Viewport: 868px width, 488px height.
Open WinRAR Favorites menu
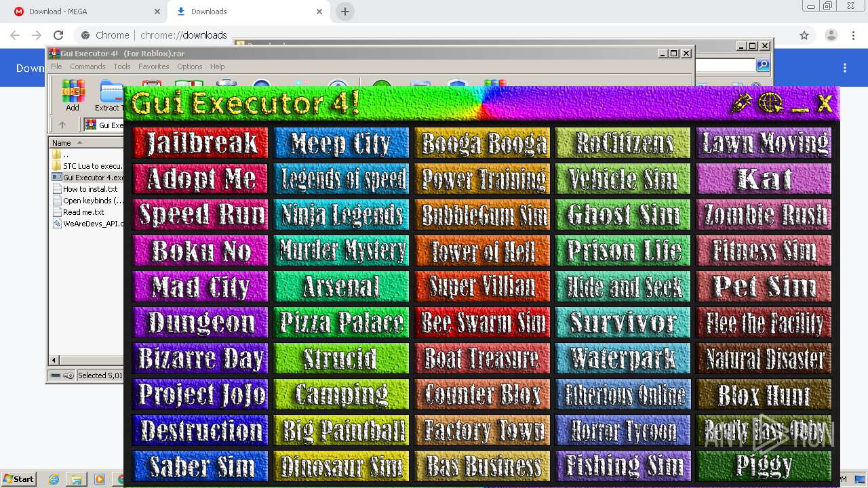154,66
